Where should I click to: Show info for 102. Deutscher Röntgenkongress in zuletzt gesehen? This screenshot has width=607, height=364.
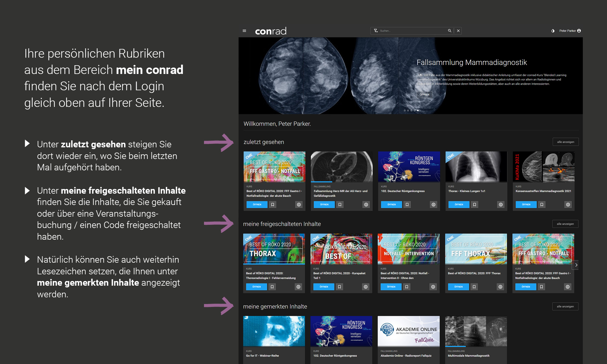433,205
